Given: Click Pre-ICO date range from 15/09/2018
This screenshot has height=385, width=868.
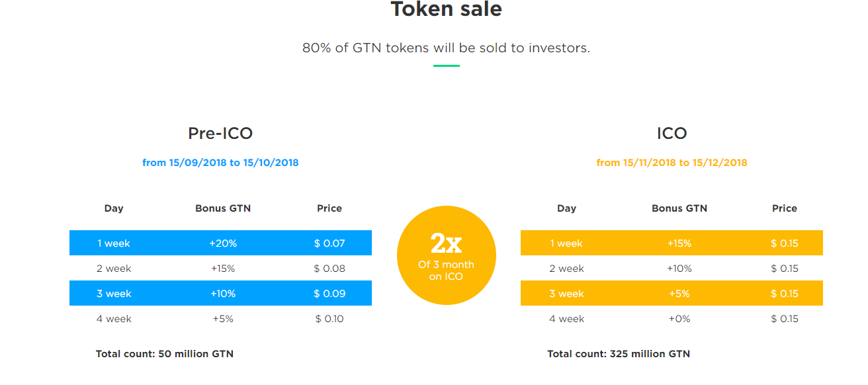Looking at the screenshot, I should click(x=220, y=163).
